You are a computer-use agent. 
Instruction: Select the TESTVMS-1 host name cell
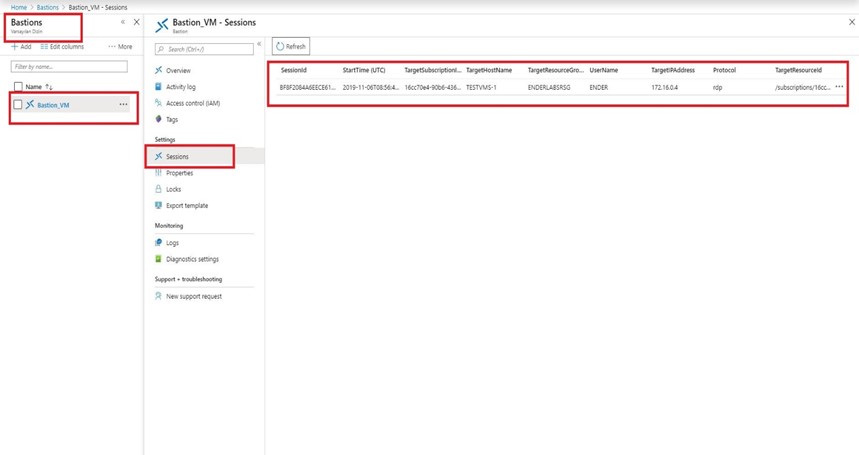pyautogui.click(x=481, y=87)
